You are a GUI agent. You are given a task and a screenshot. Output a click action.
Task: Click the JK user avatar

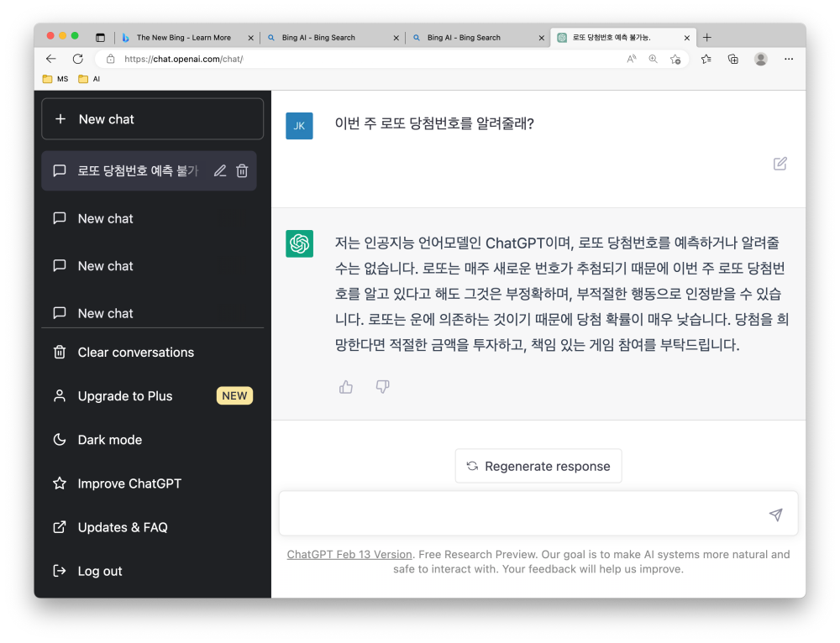(299, 126)
